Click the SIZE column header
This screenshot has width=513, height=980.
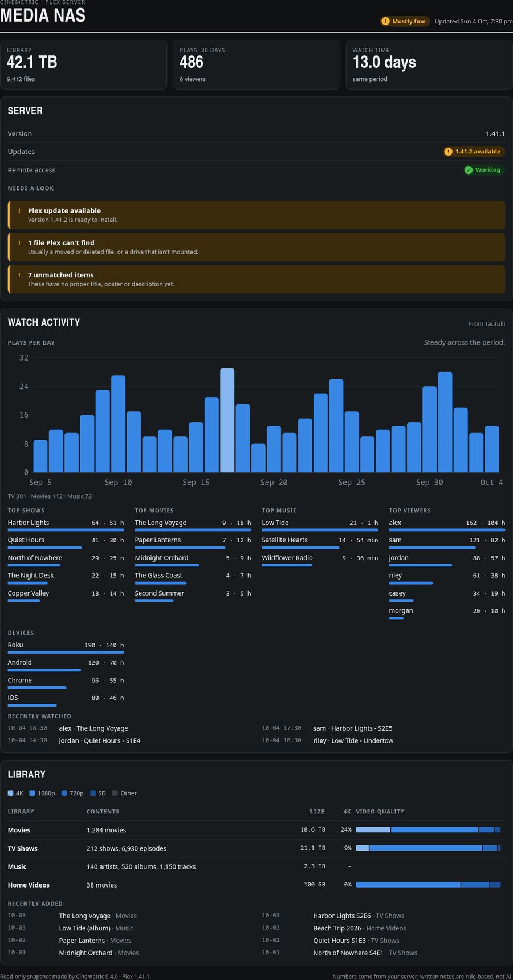tap(317, 811)
